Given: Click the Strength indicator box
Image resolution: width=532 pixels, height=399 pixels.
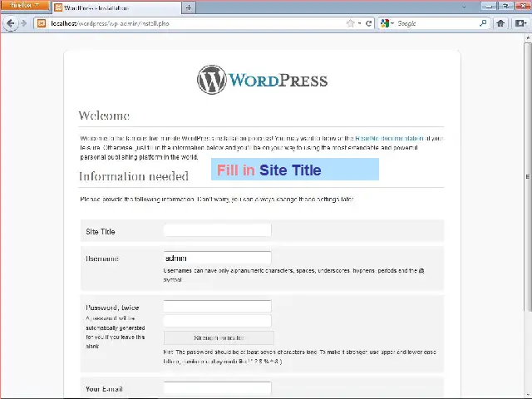Looking at the screenshot, I should pos(219,338).
